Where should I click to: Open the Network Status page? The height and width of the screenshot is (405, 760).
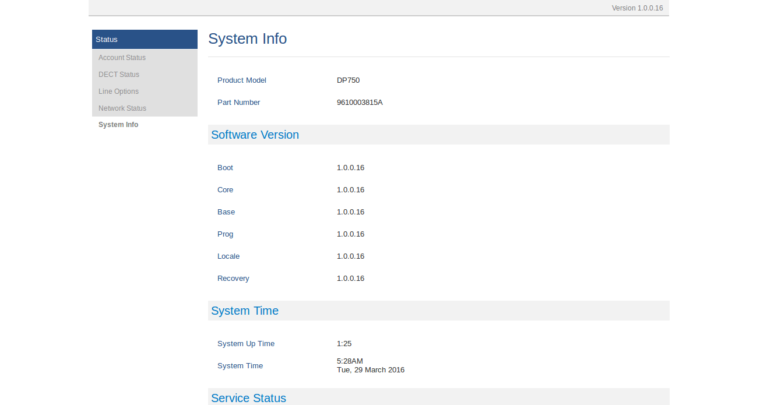click(122, 108)
